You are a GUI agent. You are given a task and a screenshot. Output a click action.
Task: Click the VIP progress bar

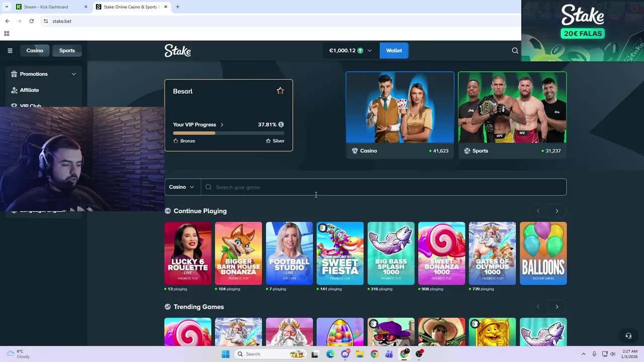[x=228, y=133]
